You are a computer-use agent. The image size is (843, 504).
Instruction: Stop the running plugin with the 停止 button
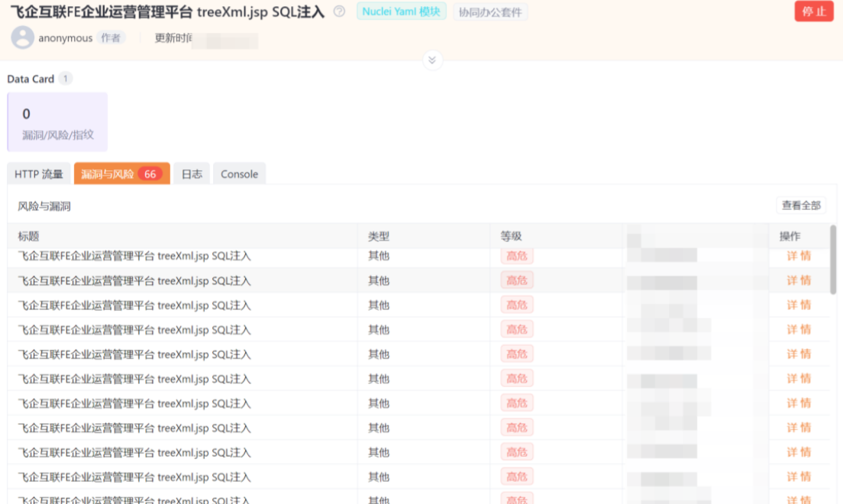(814, 11)
